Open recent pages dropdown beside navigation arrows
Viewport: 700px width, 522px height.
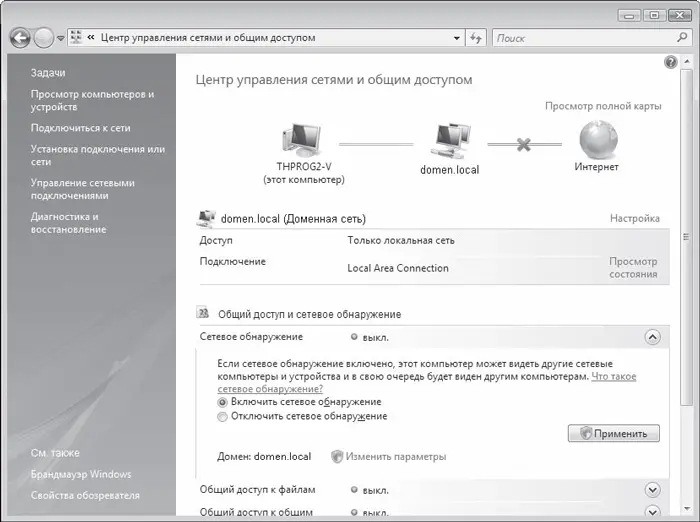[x=60, y=38]
